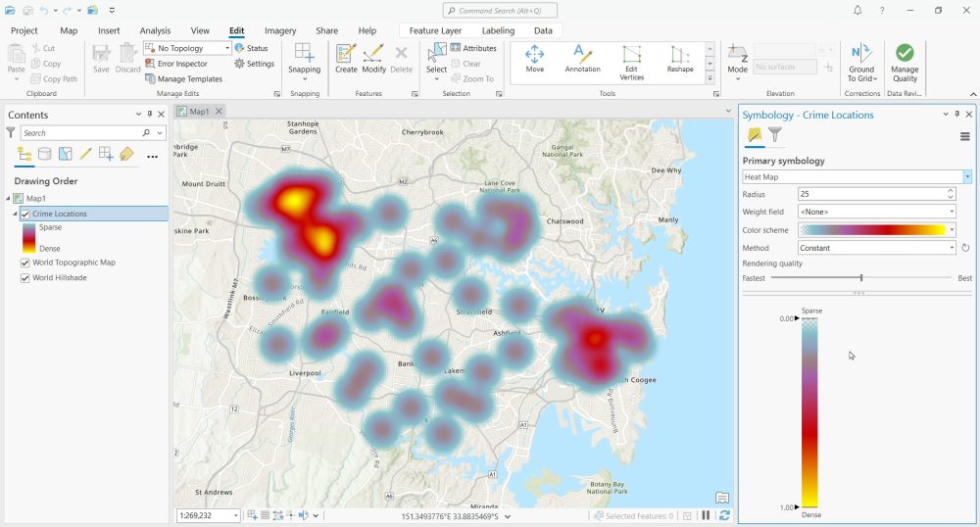Click the Create features icon
Screen dimensions: 980x527
[x=346, y=60]
